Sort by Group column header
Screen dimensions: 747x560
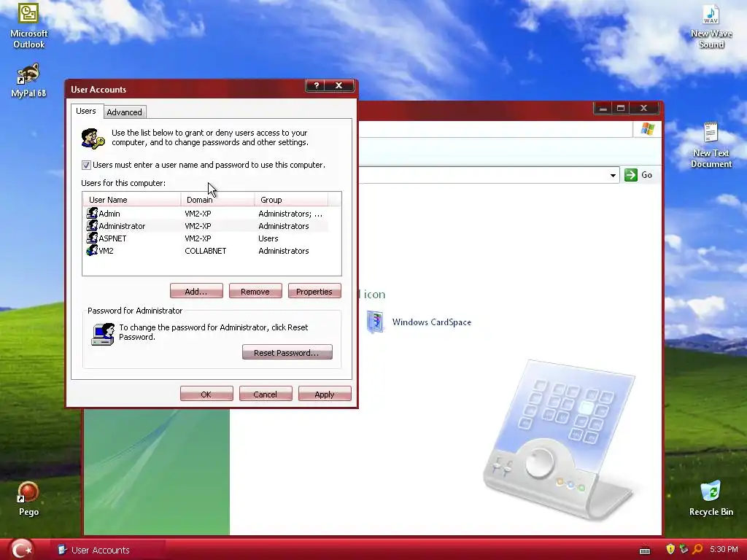[x=291, y=200]
